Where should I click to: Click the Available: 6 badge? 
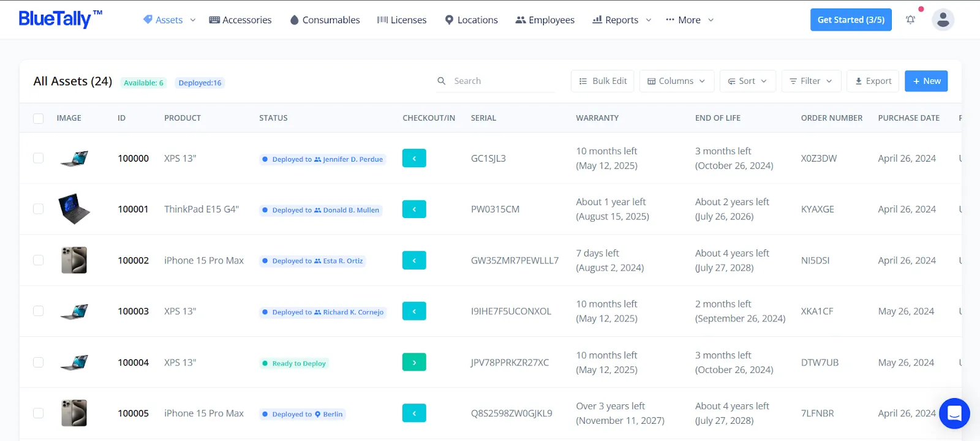pos(143,83)
